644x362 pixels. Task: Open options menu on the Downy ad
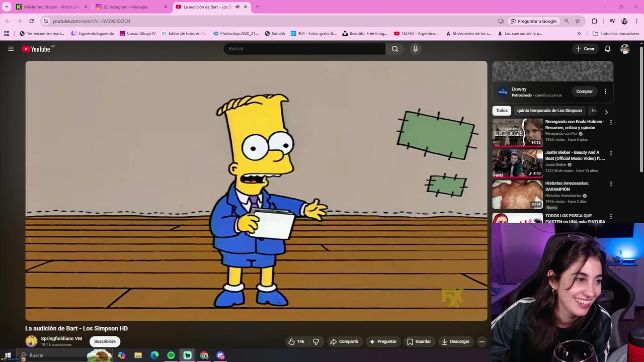point(605,92)
